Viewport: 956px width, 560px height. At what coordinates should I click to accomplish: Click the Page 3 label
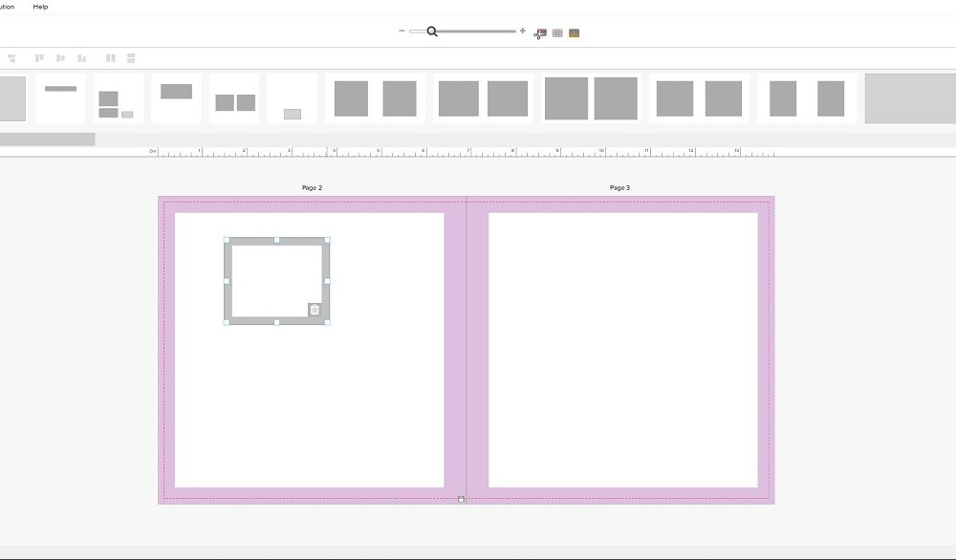[619, 188]
